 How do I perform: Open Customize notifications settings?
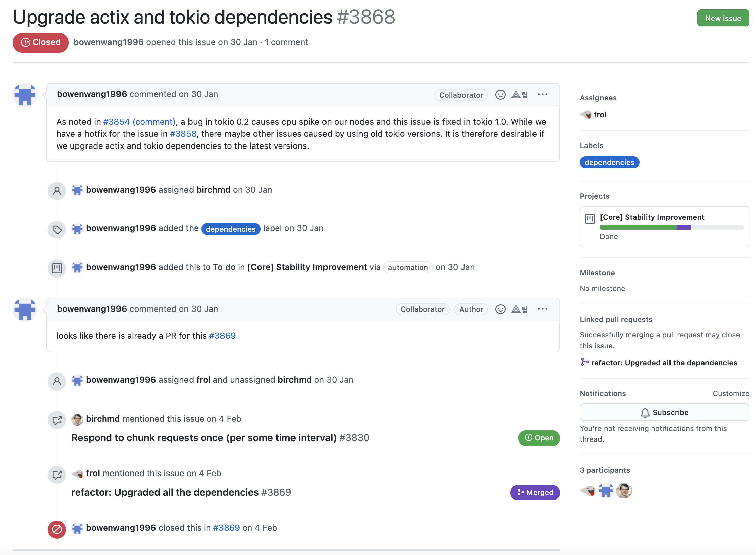click(730, 393)
